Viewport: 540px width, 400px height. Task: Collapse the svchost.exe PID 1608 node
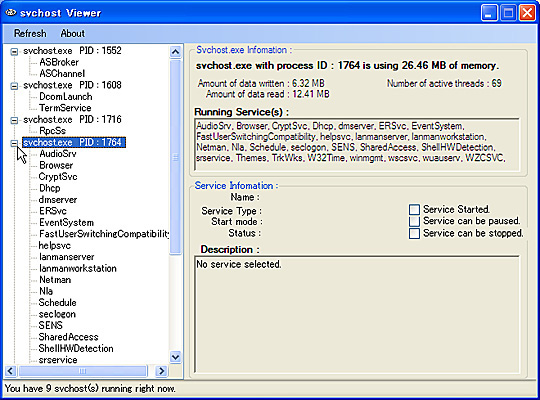coord(14,86)
